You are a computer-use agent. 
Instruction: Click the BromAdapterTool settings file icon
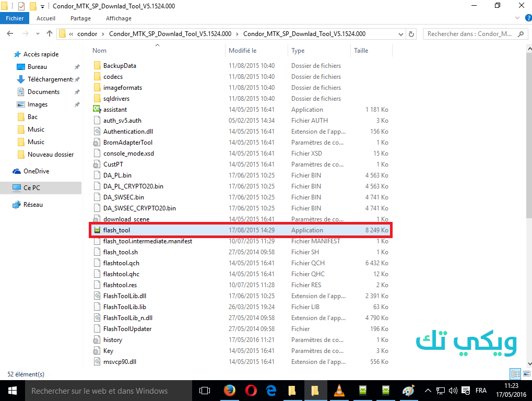[x=97, y=143]
